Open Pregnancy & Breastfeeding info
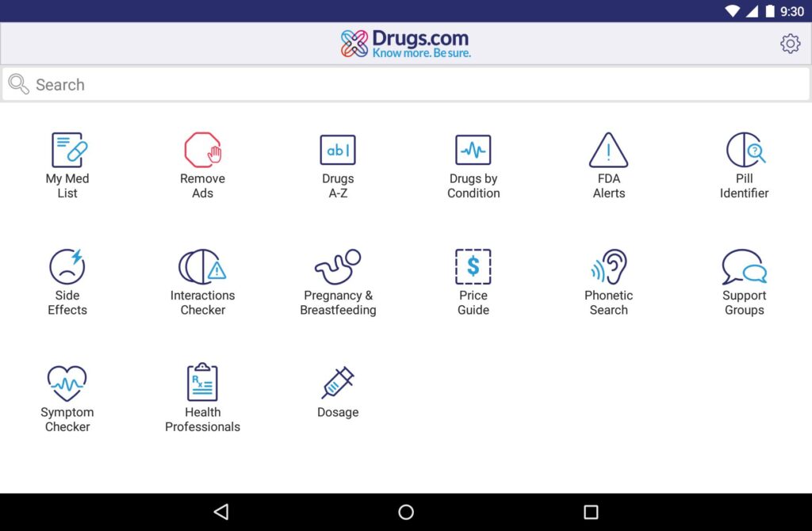The height and width of the screenshot is (531, 812). (338, 282)
